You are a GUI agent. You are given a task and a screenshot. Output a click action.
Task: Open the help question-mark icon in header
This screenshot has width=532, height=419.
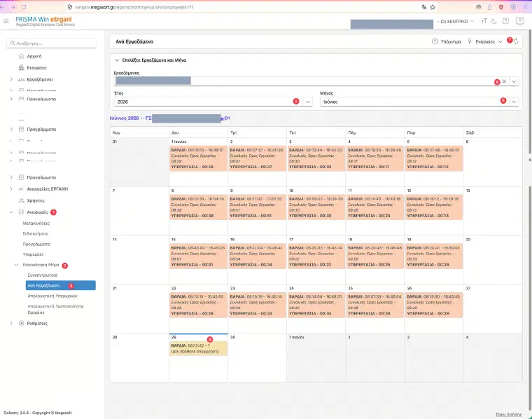pos(505,22)
